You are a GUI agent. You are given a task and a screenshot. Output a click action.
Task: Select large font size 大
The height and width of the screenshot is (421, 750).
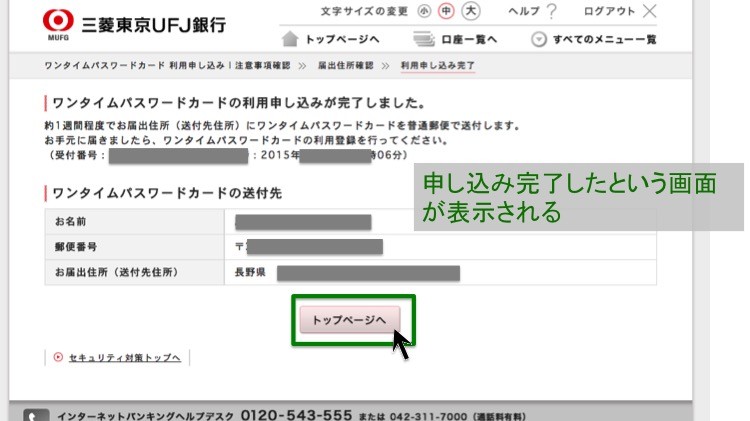471,11
